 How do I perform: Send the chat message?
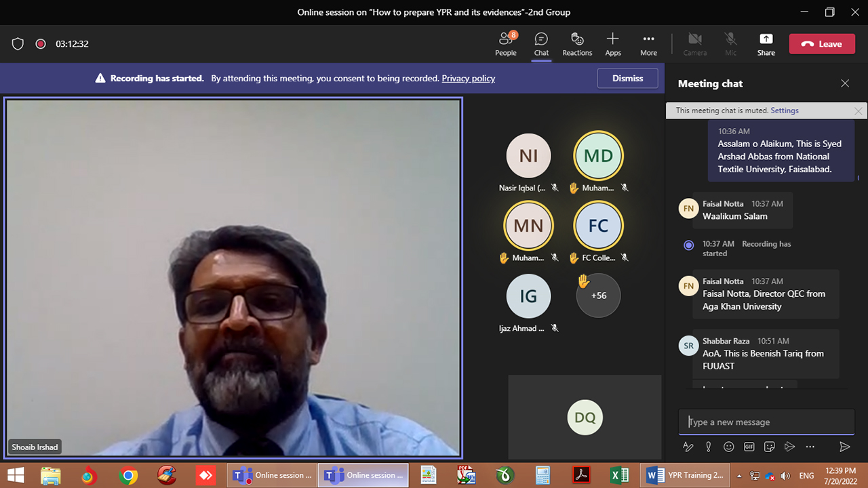(844, 447)
